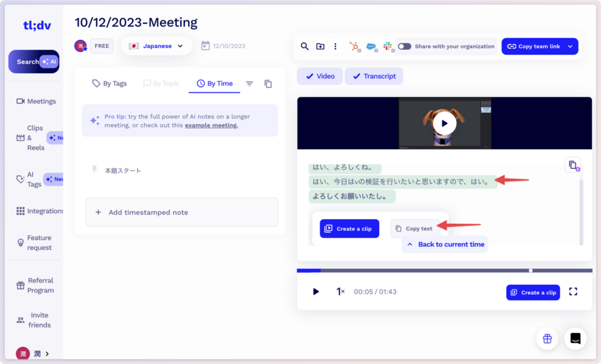Image resolution: width=601 pixels, height=364 pixels.
Task: Play the video from the bottom controls
Action: [316, 291]
